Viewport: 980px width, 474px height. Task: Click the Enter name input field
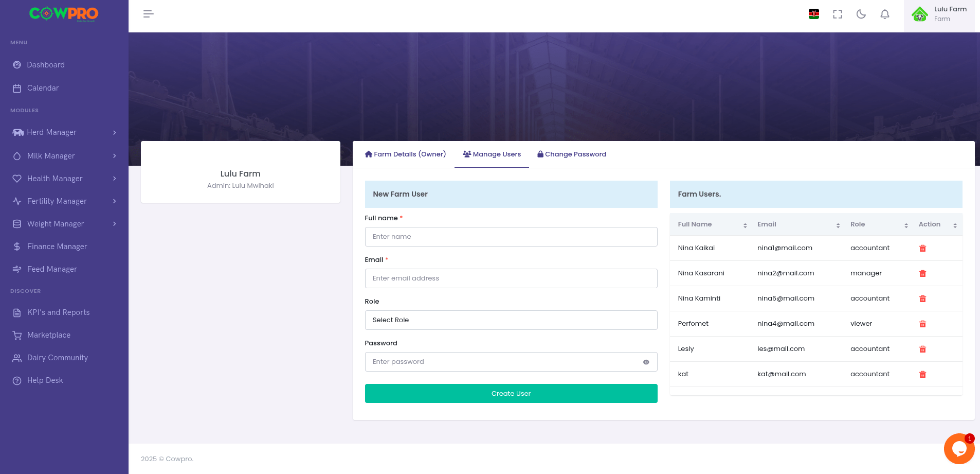click(511, 237)
